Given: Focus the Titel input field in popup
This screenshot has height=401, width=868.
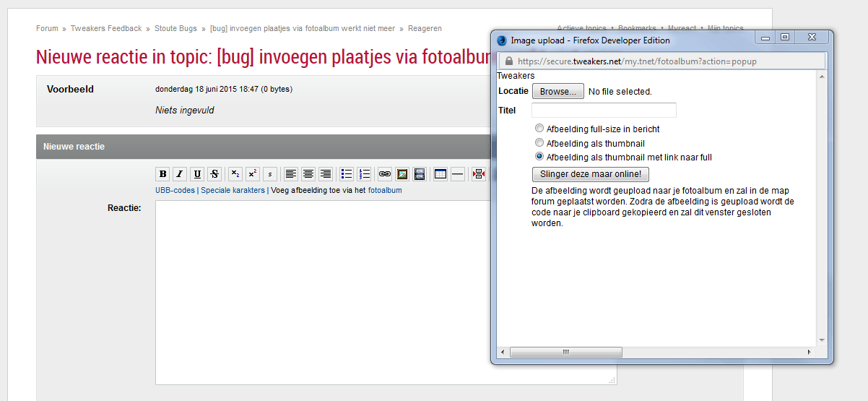Looking at the screenshot, I should [x=604, y=111].
